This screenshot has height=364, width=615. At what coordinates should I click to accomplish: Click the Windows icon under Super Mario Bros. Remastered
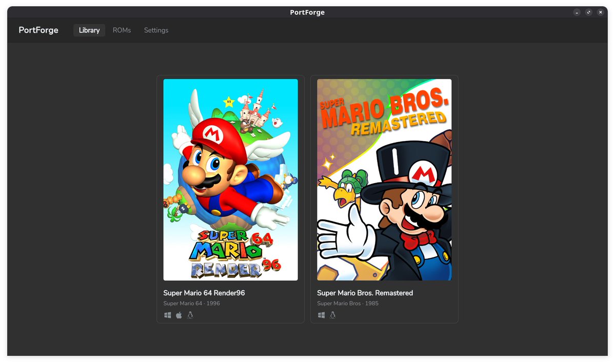321,315
